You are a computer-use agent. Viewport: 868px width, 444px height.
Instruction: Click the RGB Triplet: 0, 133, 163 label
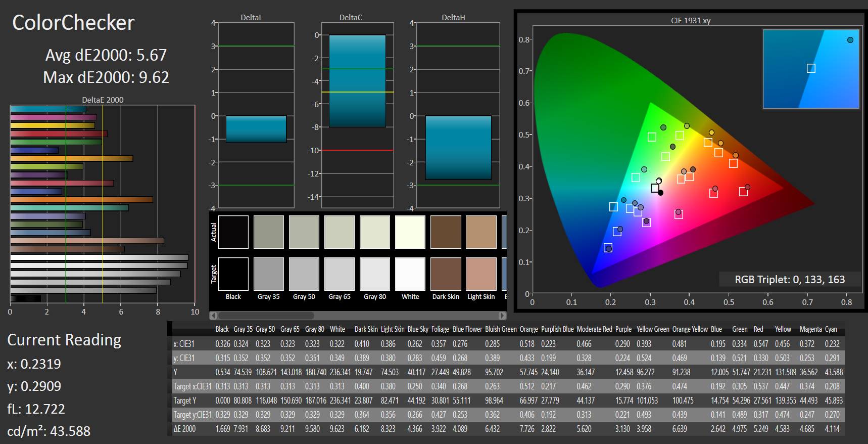(x=790, y=280)
